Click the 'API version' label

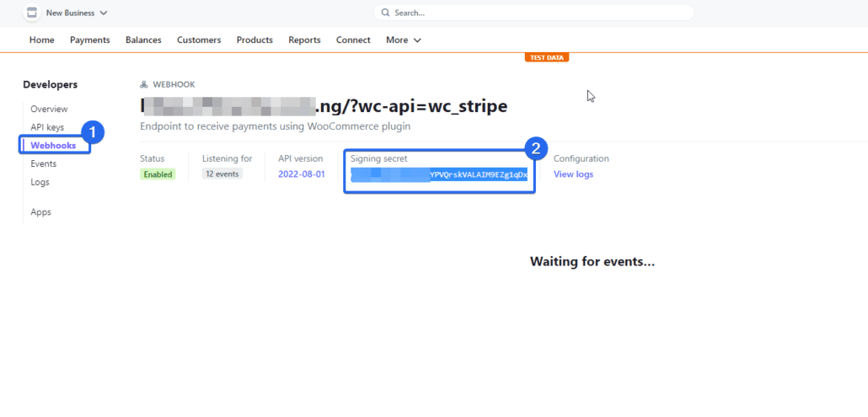[301, 158]
